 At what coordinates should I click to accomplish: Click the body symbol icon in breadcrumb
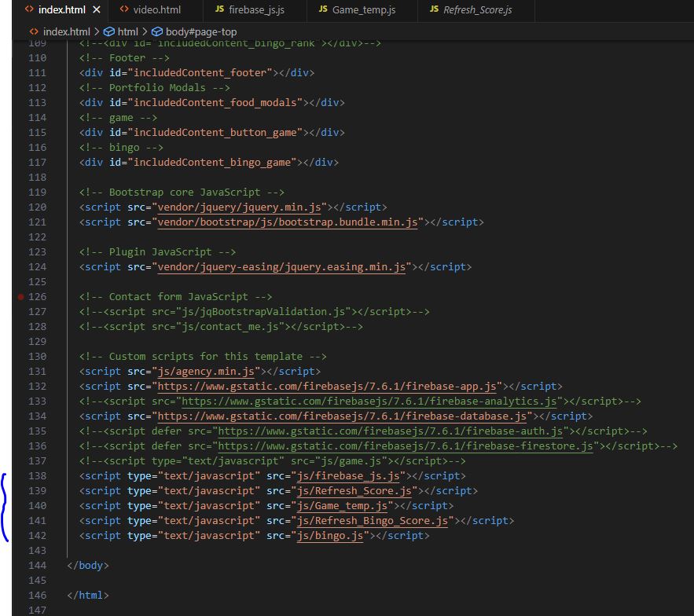pyautogui.click(x=157, y=32)
